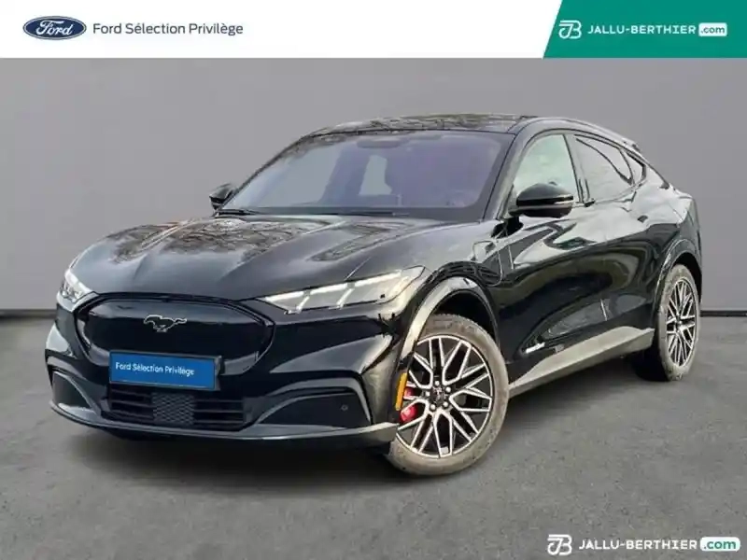
Task: Click the Mustang pony emblem on grille
Action: pyautogui.click(x=165, y=322)
